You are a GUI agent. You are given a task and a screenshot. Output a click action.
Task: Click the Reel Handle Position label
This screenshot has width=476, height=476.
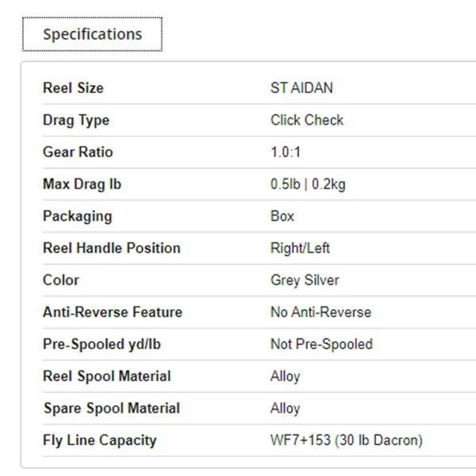click(111, 248)
